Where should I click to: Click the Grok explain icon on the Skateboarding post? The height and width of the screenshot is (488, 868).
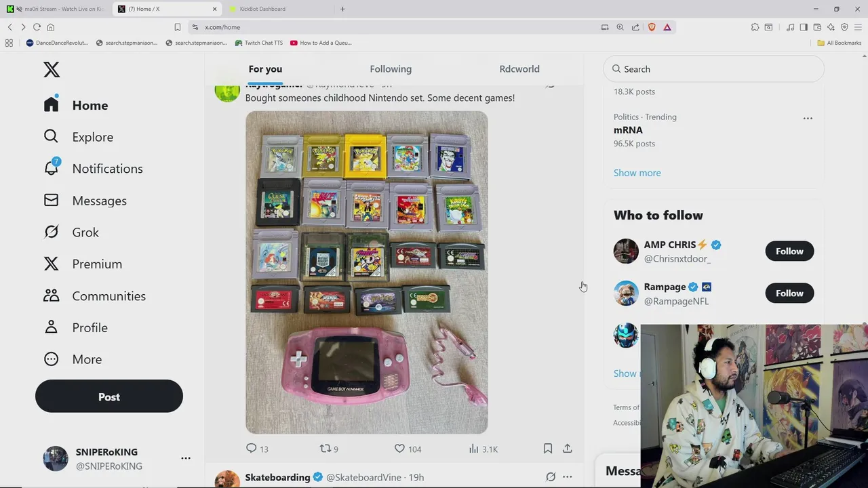click(551, 477)
